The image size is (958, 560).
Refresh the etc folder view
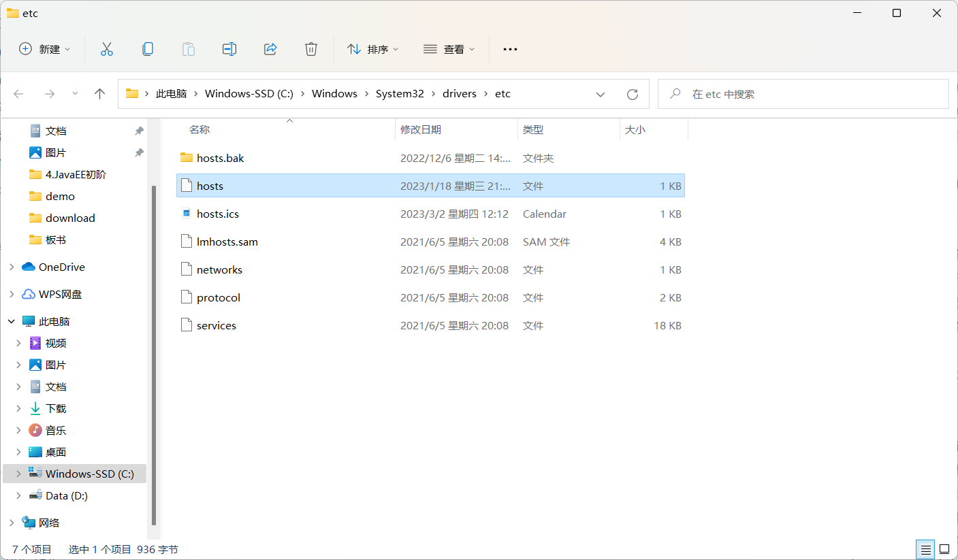633,94
